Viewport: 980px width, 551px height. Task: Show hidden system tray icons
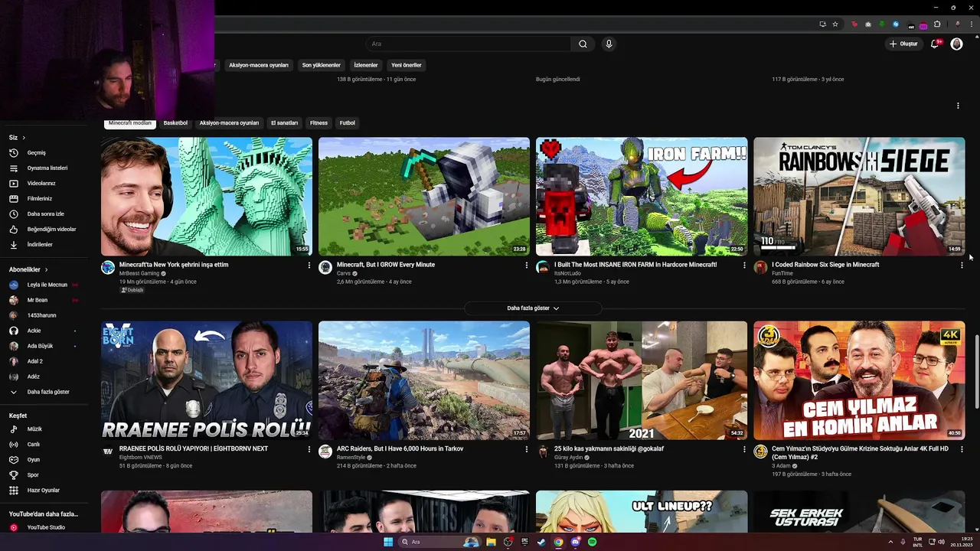(890, 542)
